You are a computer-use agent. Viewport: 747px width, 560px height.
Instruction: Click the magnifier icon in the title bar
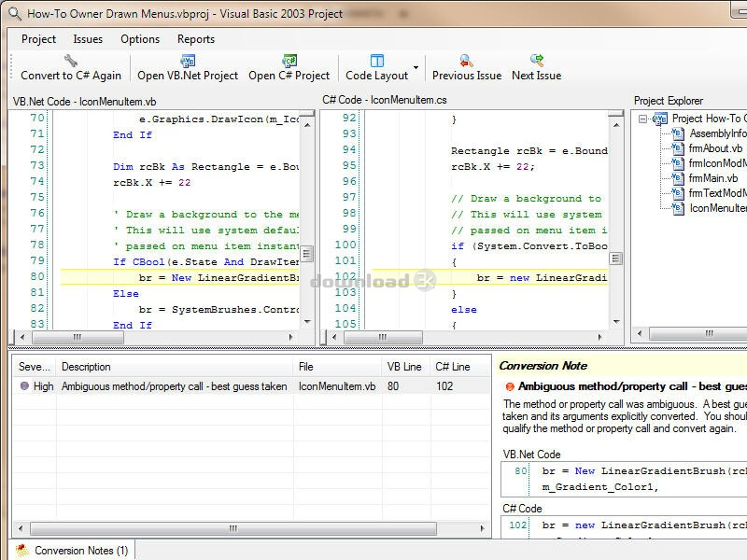click(15, 14)
